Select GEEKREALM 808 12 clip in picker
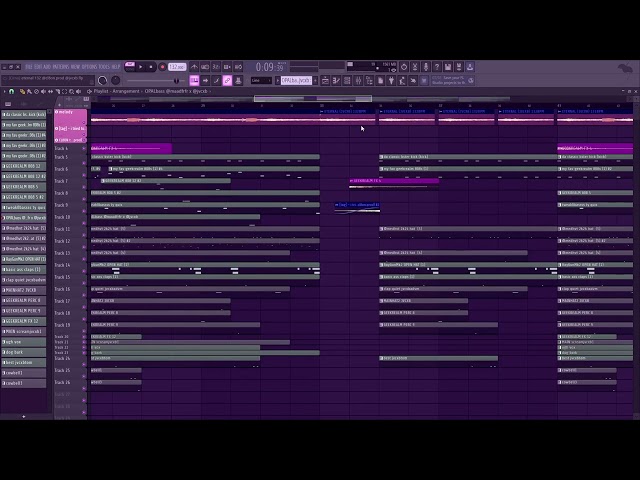The width and height of the screenshot is (640, 480). pos(24,166)
